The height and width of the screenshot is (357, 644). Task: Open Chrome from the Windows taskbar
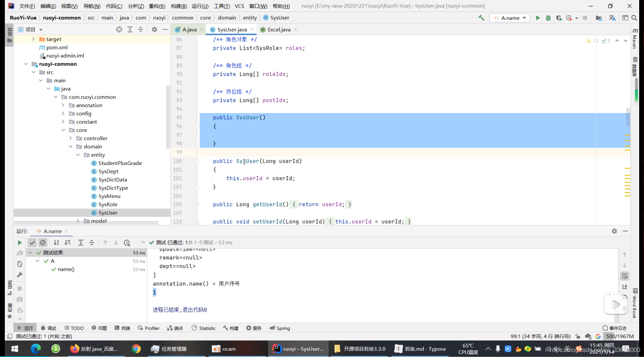[x=136, y=349]
